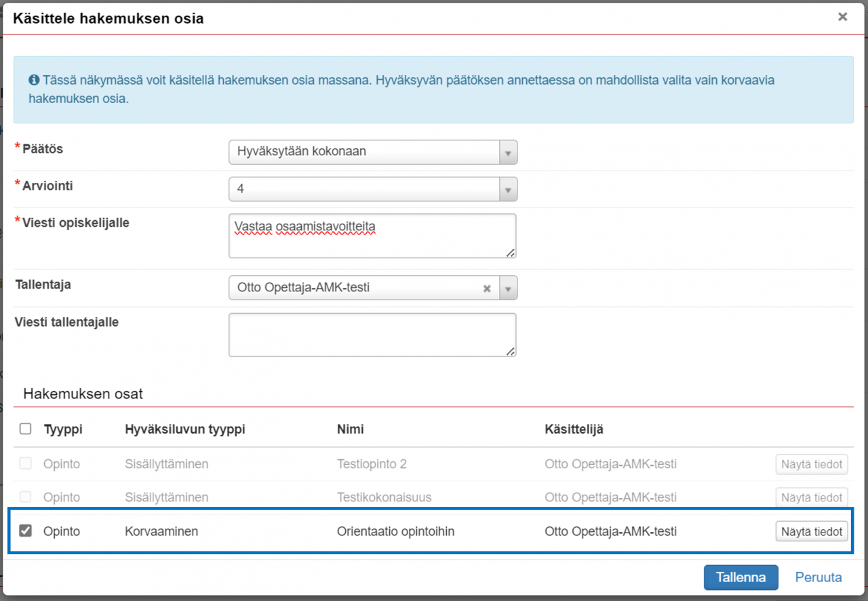This screenshot has height=601, width=868.
Task: Select the Orientaatio opintoihin name cell
Action: click(x=395, y=532)
